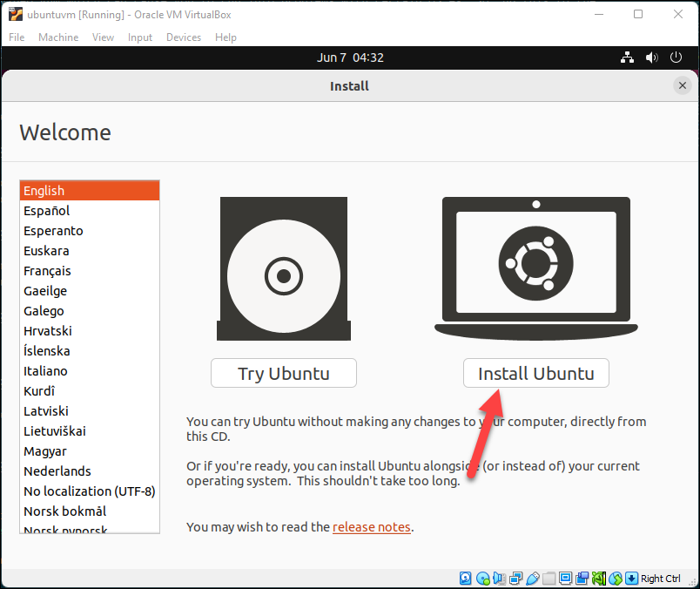Open the Devices menu
Image resolution: width=700 pixels, height=589 pixels.
pyautogui.click(x=184, y=37)
